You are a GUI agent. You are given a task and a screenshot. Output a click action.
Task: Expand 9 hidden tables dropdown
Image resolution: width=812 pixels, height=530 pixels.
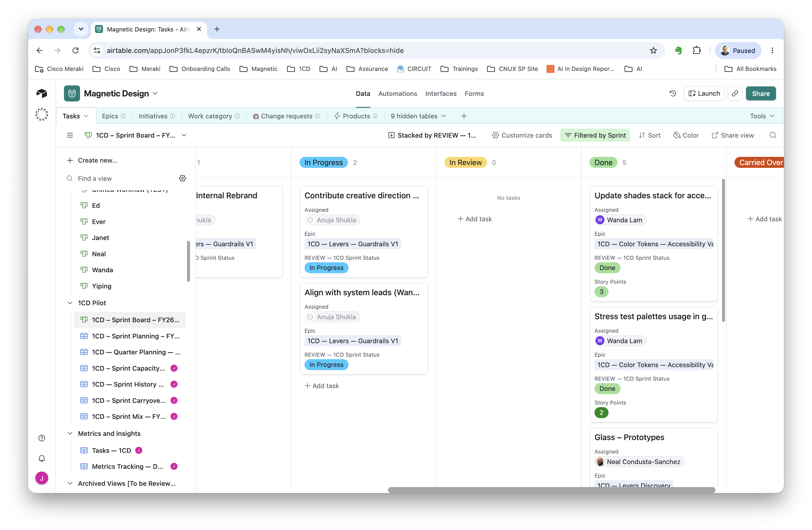[418, 116]
